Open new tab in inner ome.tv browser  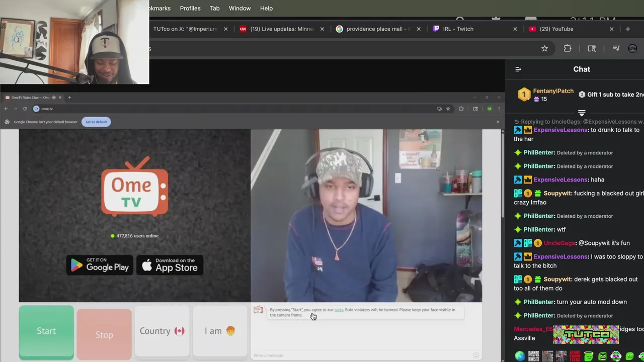pos(69,98)
